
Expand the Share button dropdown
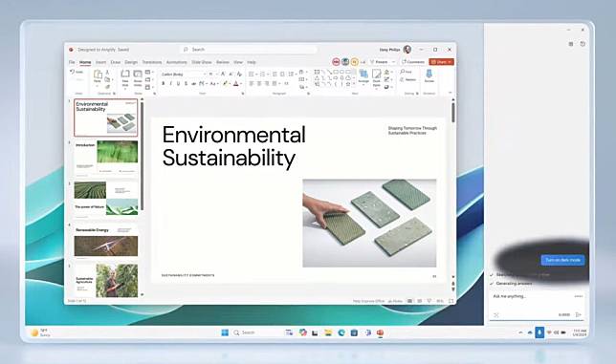click(450, 62)
